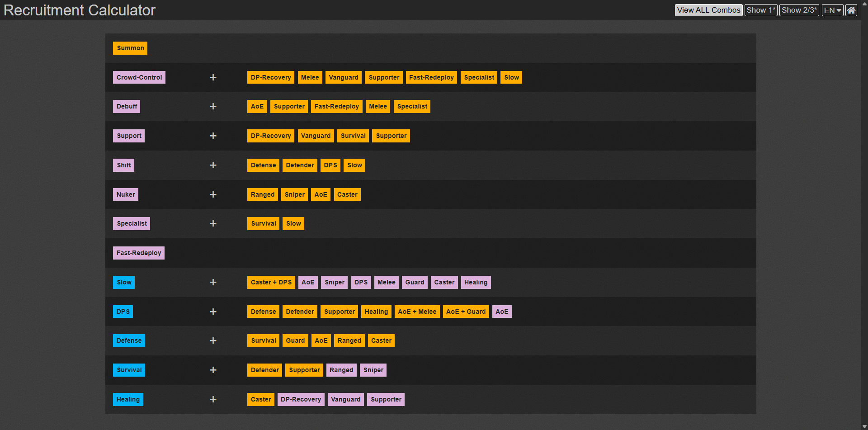This screenshot has width=868, height=430.
Task: Click Healing tag in Slow row
Action: click(476, 282)
